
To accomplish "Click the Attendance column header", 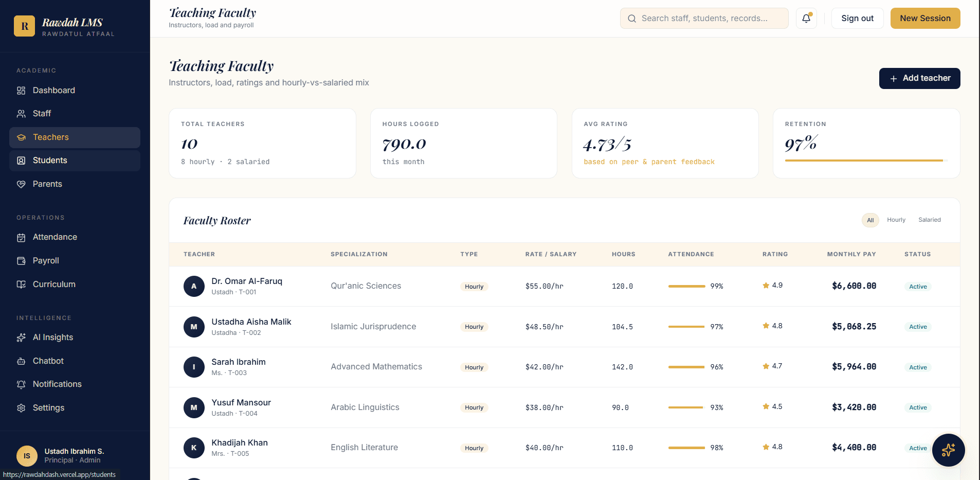I will (691, 254).
